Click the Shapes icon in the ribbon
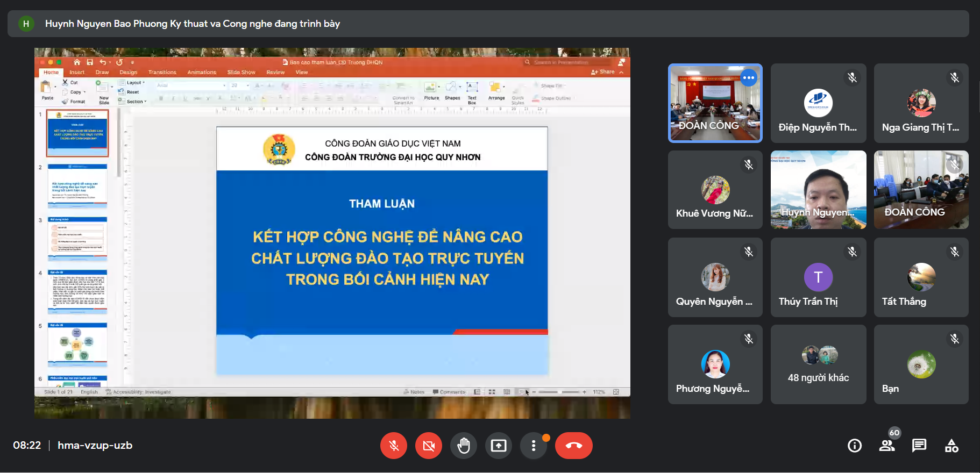The height and width of the screenshot is (473, 980). coord(452,90)
